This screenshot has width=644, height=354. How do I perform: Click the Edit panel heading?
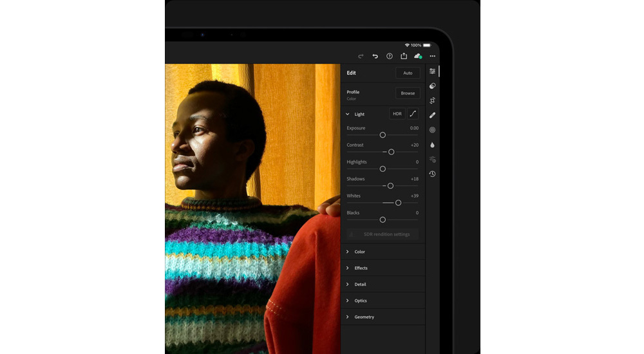point(351,73)
